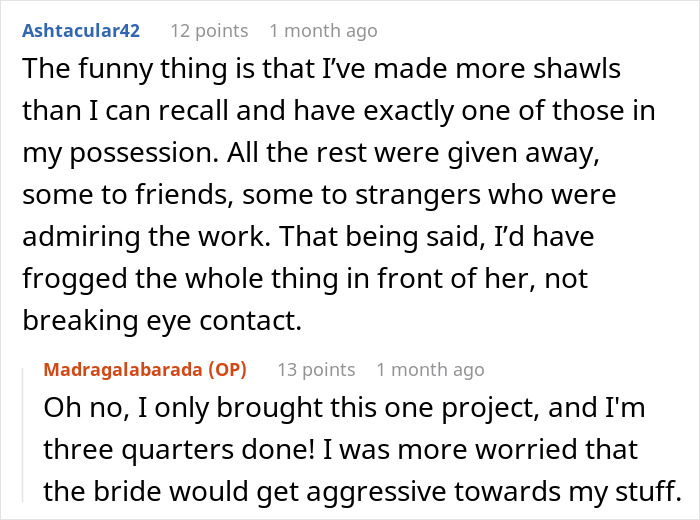700x520 pixels.
Task: Open Ashtacular42's user profile
Action: [x=80, y=31]
